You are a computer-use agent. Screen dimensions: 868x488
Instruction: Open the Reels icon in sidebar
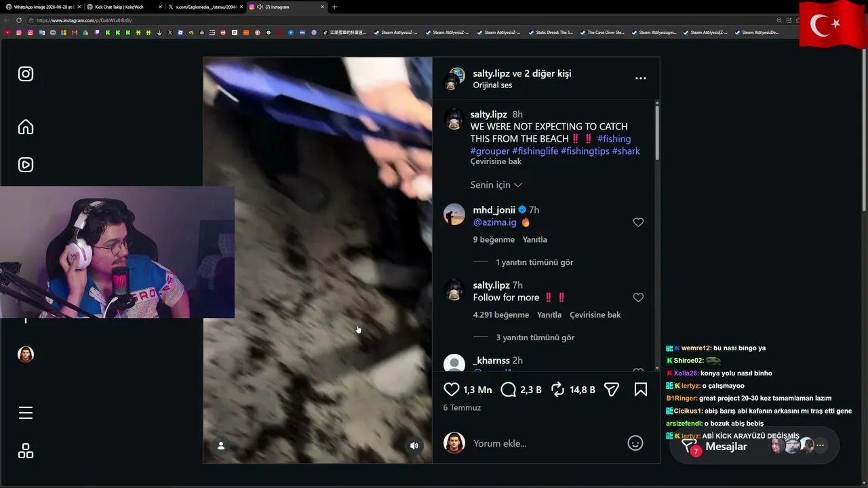coord(26,165)
